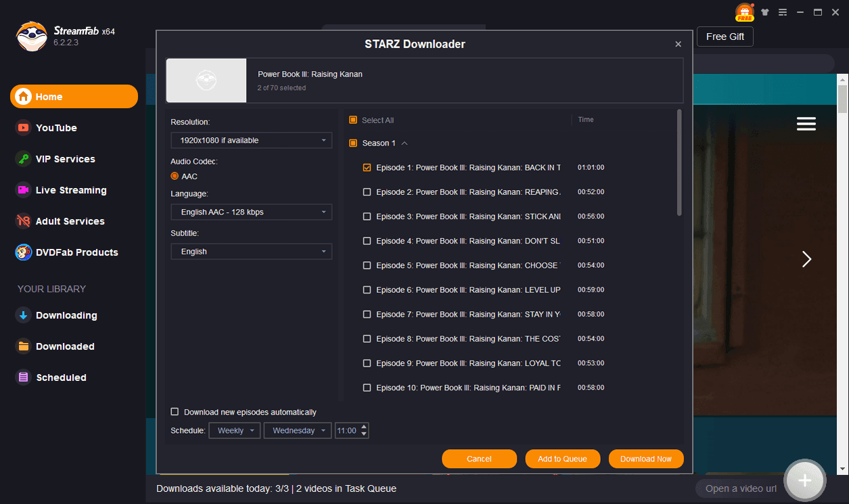The width and height of the screenshot is (849, 504).
Task: Check Episode 6 LEVEL UP checkbox
Action: (367, 290)
